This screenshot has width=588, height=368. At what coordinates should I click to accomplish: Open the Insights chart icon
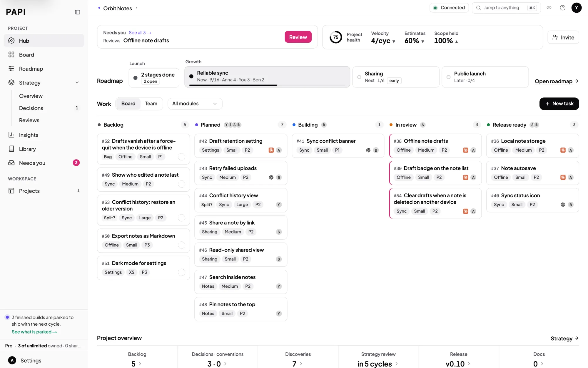11,135
